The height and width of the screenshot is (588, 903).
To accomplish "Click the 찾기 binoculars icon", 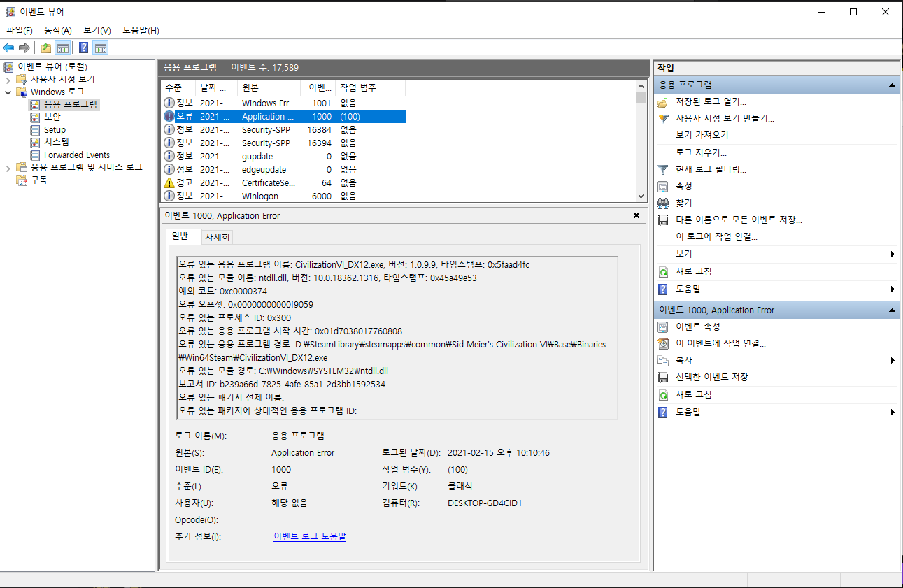I will coord(663,203).
